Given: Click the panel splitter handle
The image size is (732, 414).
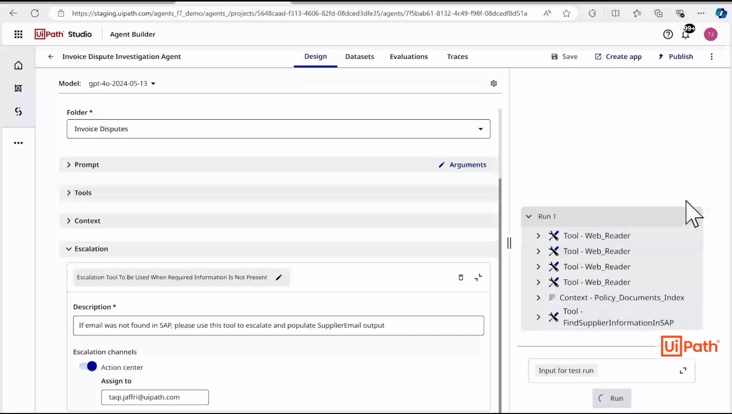Looking at the screenshot, I should pos(509,243).
